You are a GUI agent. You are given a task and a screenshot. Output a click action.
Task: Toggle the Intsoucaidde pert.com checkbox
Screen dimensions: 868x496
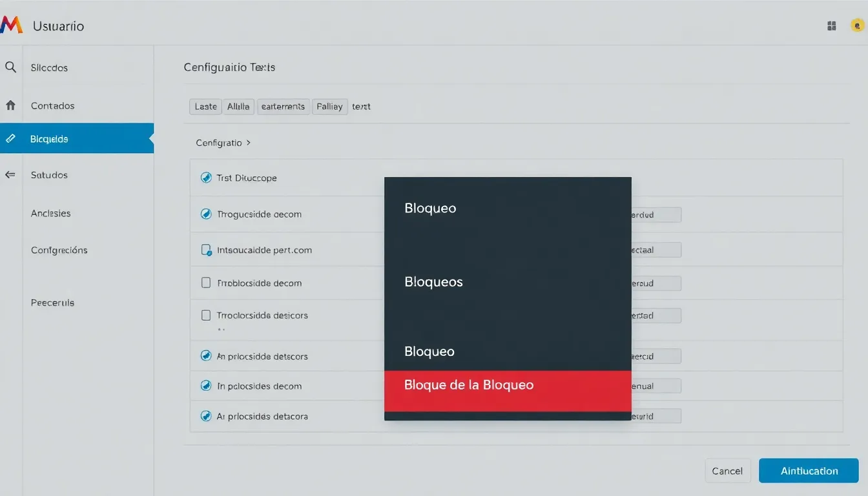coord(206,250)
